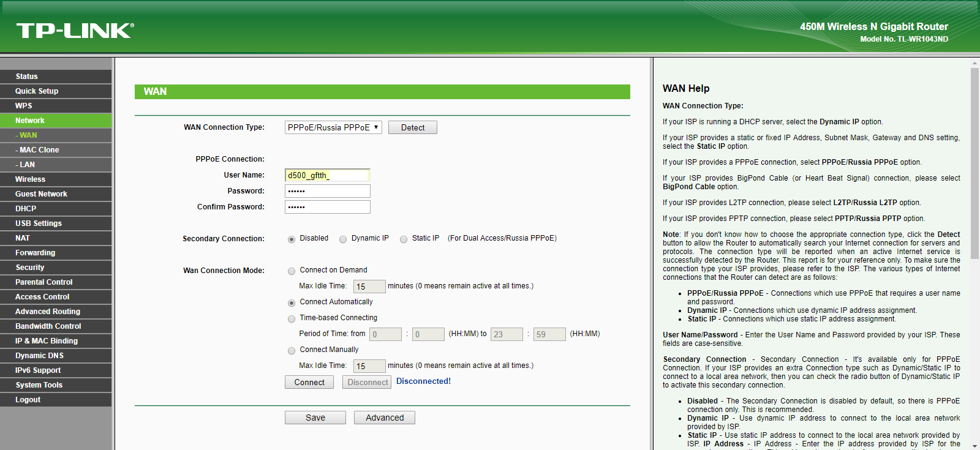This screenshot has width=980, height=450.
Task: Click Logout in the sidebar
Action: click(56, 400)
